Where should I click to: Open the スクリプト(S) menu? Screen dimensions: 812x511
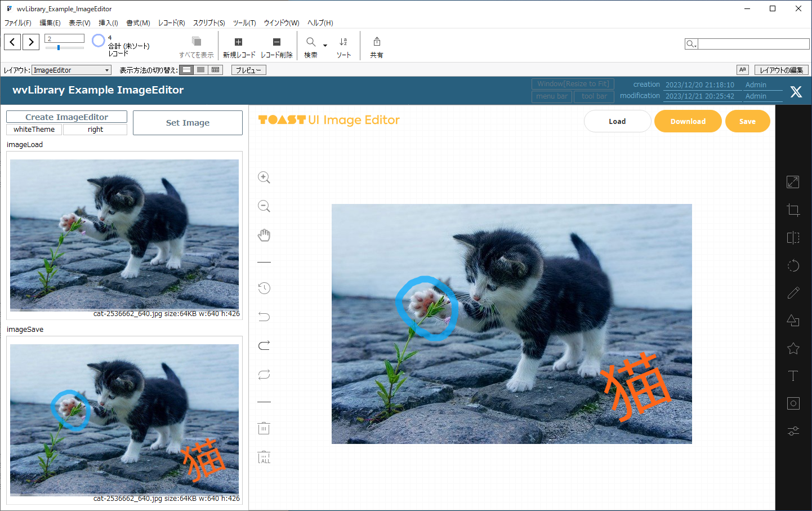tap(209, 23)
